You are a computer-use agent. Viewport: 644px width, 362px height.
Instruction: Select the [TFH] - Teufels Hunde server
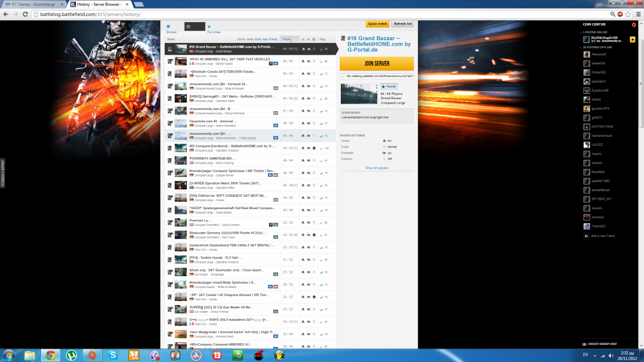251,260
